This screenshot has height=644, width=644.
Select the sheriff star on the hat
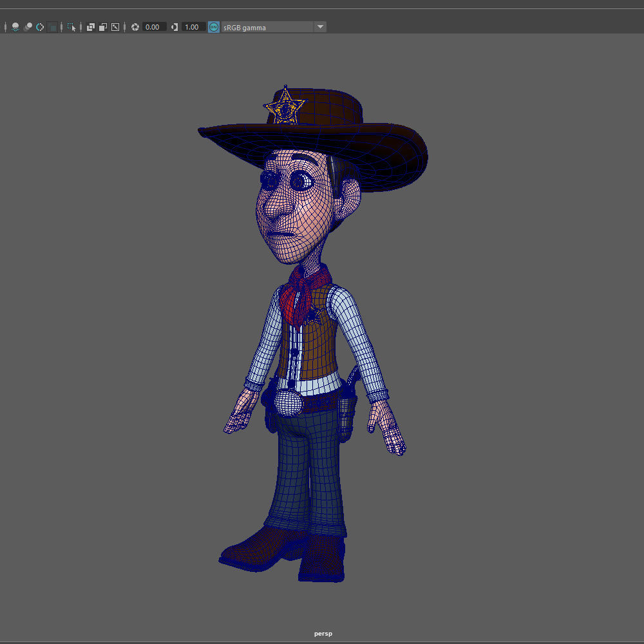pos(285,106)
